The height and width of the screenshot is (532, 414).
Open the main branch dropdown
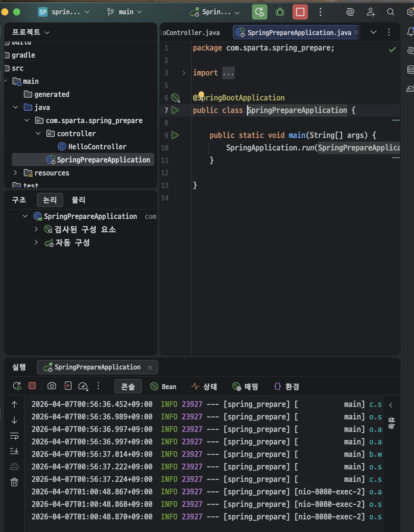click(124, 12)
